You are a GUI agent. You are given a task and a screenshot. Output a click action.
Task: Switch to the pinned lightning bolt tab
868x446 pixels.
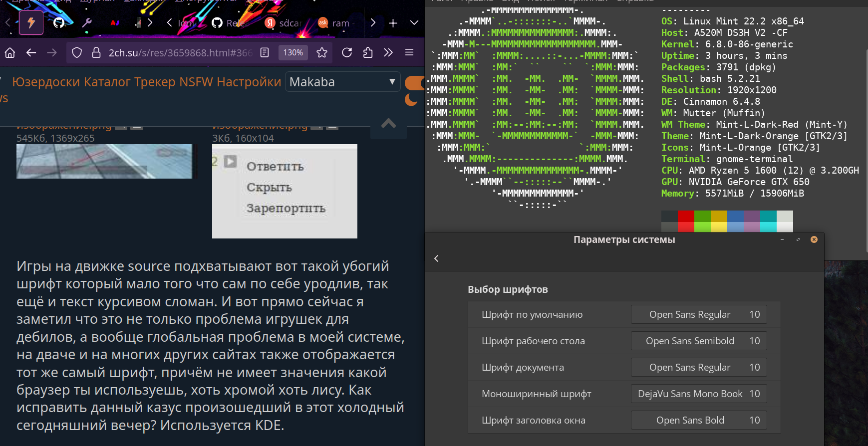(31, 23)
